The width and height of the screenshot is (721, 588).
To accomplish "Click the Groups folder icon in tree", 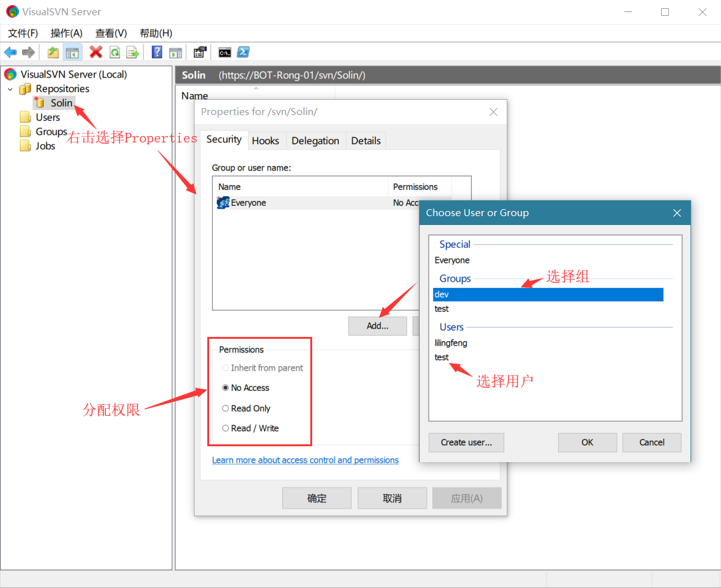I will click(x=25, y=132).
